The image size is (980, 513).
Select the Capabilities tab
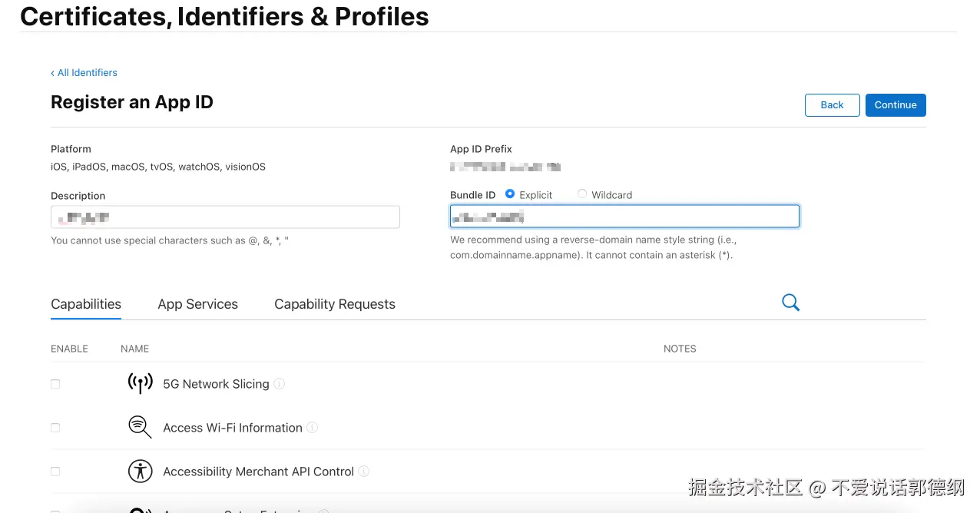coord(86,304)
